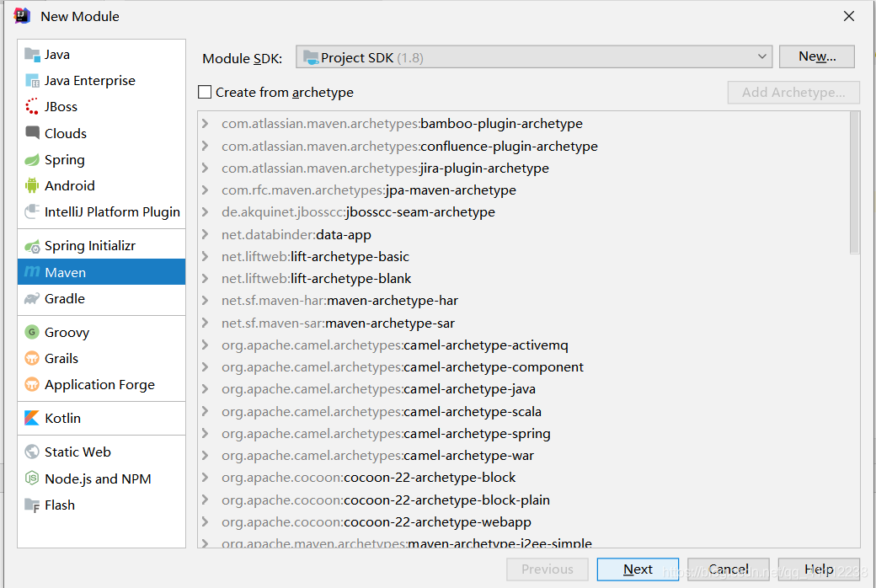This screenshot has height=588, width=876.
Task: Select Static Web module type label
Action: [x=77, y=452]
